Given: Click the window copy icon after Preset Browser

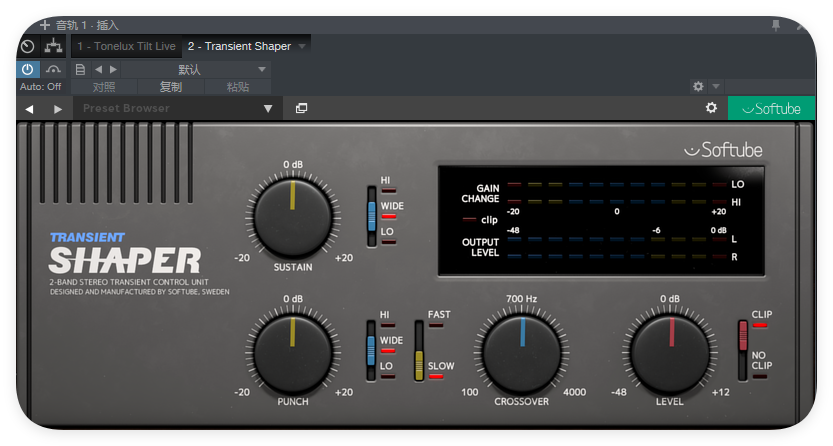Looking at the screenshot, I should click(301, 108).
